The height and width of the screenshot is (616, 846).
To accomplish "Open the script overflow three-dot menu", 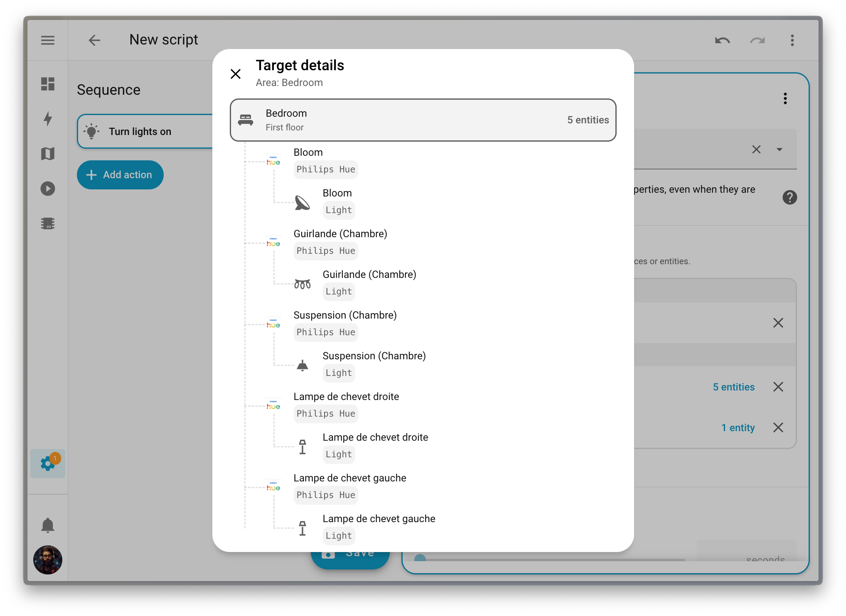I will click(792, 40).
